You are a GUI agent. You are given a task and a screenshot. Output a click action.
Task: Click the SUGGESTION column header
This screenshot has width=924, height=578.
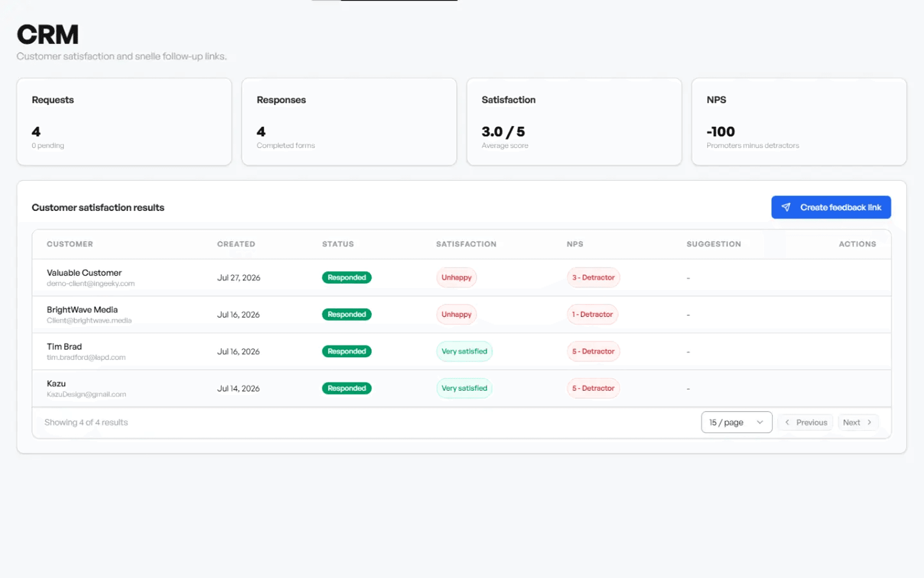[x=714, y=244]
